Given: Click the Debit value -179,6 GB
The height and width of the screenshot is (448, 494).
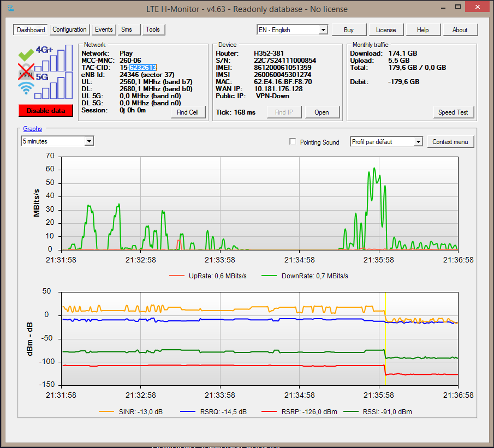Looking at the screenshot, I should coord(403,82).
